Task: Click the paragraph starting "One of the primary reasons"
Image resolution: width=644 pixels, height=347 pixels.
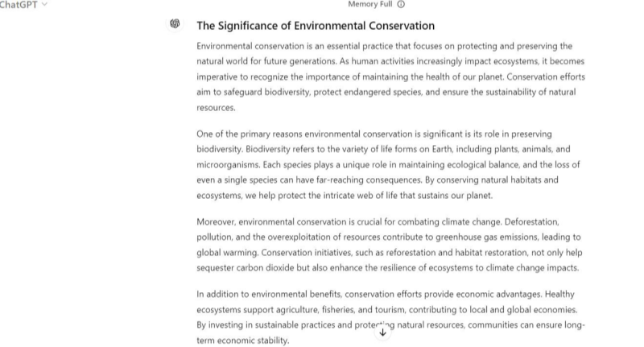Action: tap(389, 164)
